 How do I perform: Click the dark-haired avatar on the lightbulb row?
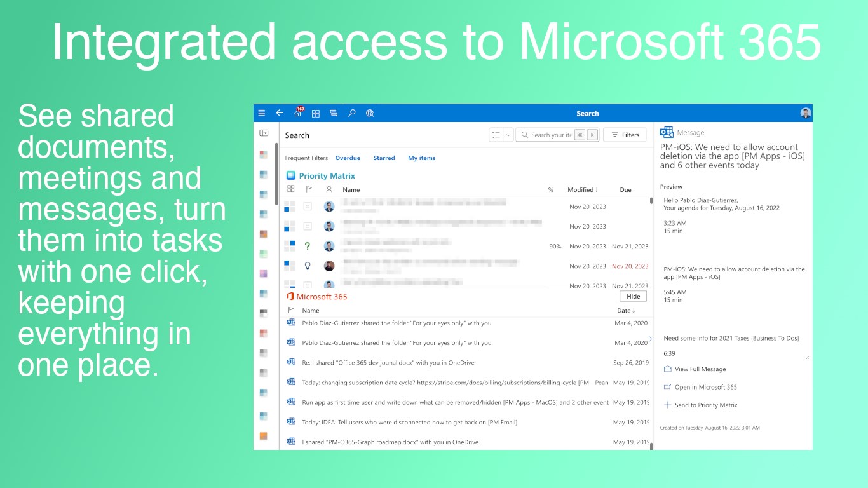point(329,266)
